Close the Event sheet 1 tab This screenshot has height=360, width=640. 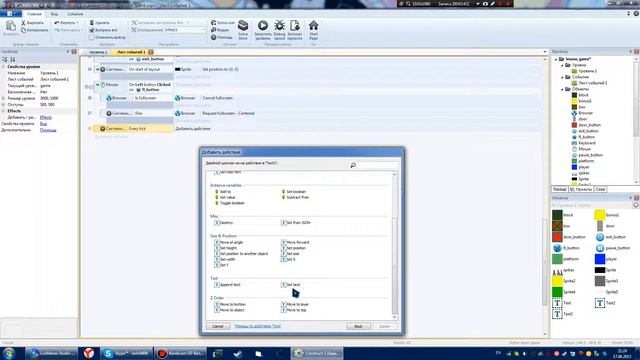[151, 52]
